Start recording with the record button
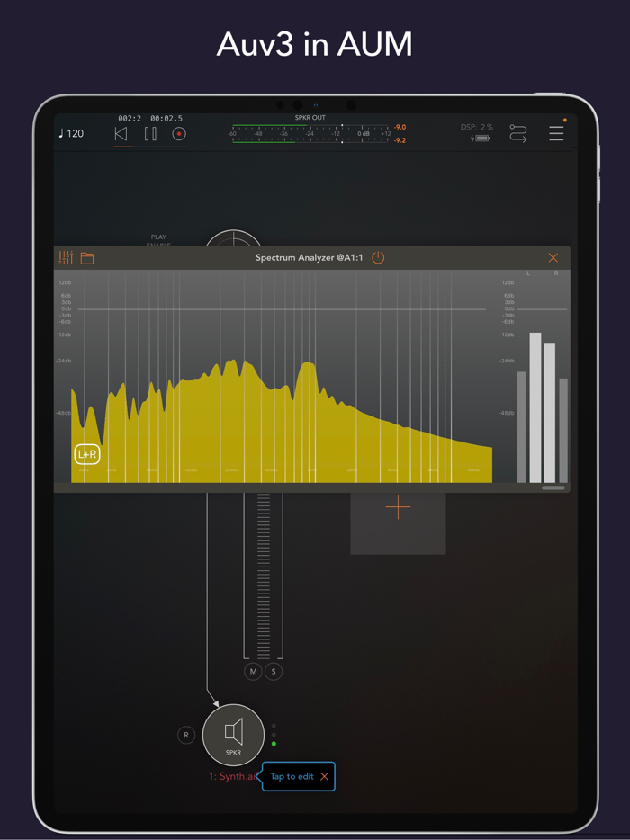 (179, 134)
